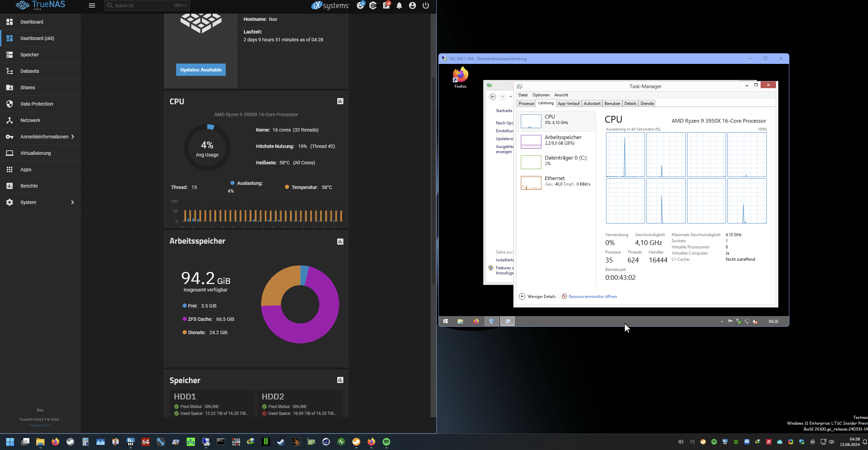Click the power icon in TrueNAS header
868x450 pixels.
coord(425,5)
